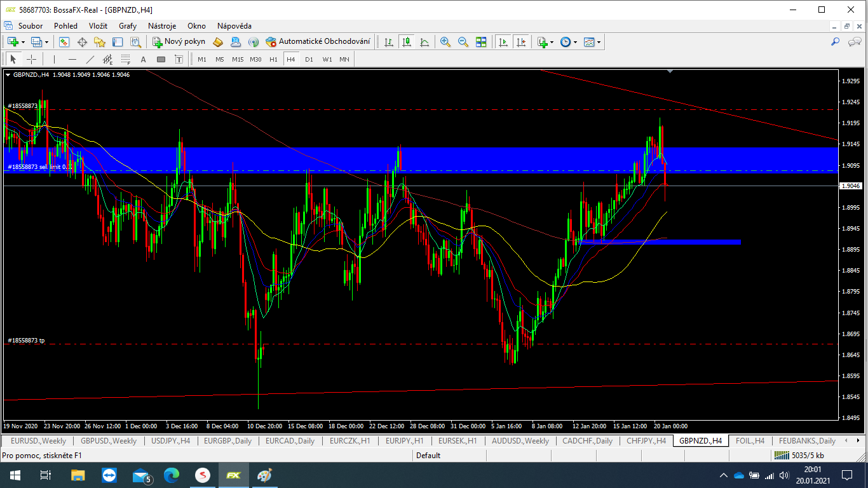Tile the chart windows
The image size is (868, 488).
pyautogui.click(x=481, y=42)
